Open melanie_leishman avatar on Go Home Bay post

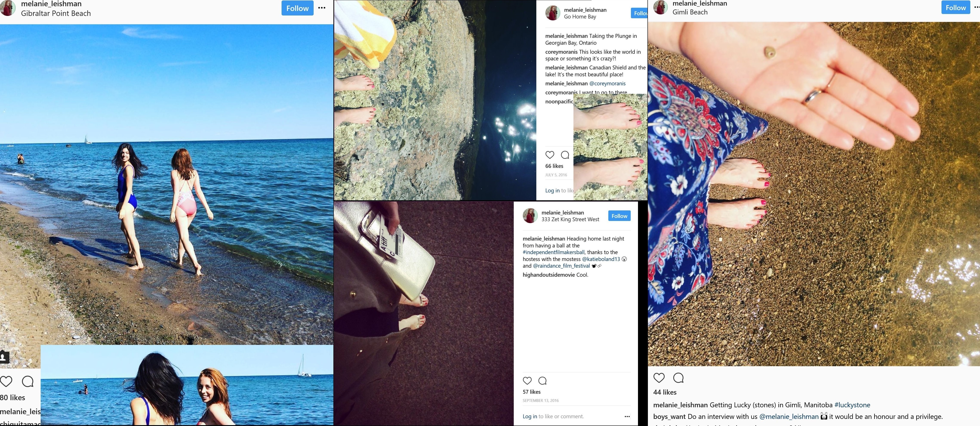553,13
